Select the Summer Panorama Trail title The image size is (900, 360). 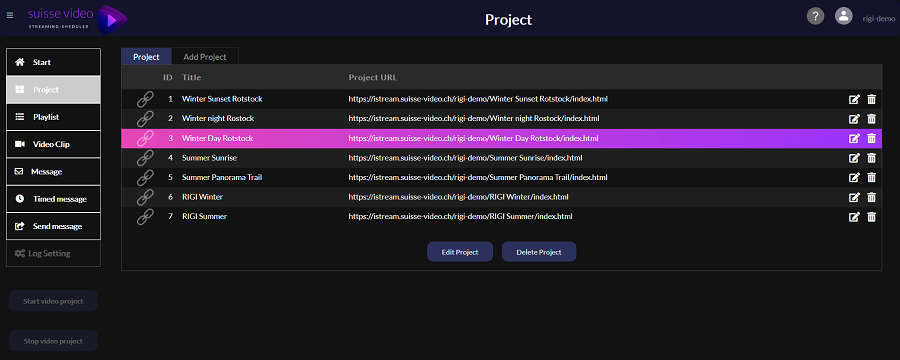[222, 177]
